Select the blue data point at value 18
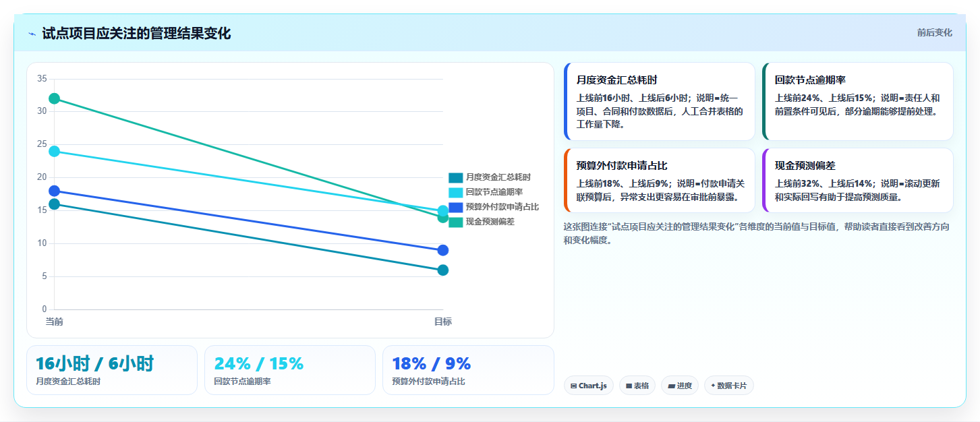 point(55,191)
